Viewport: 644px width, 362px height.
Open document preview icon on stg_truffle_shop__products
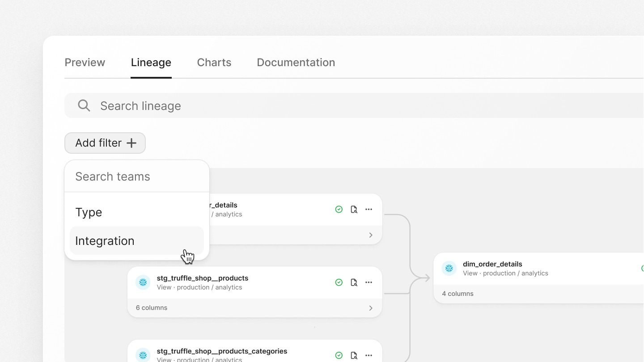pyautogui.click(x=354, y=282)
